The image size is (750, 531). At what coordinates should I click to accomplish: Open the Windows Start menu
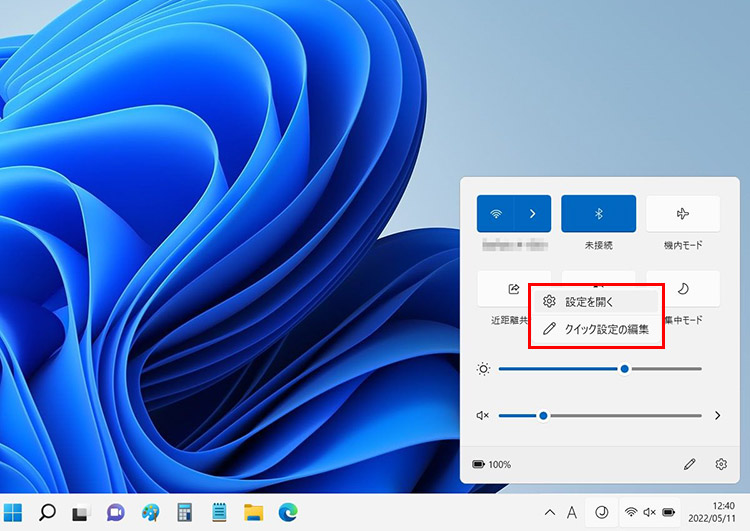pyautogui.click(x=14, y=512)
